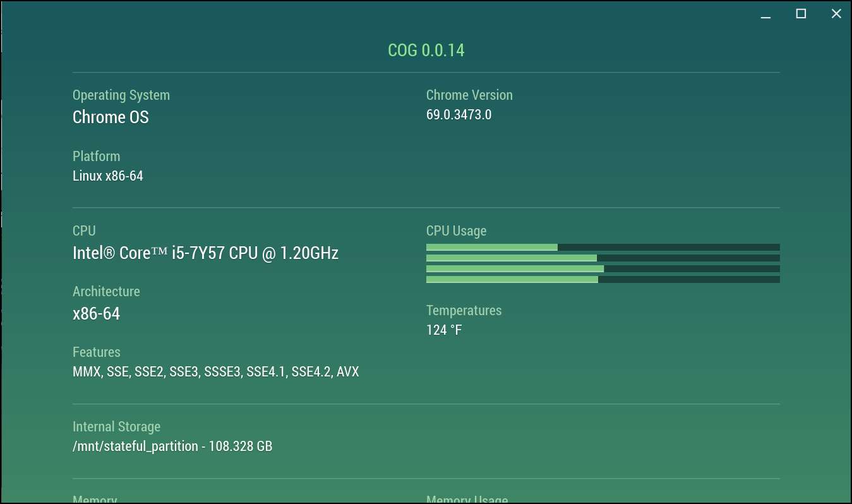The width and height of the screenshot is (852, 504).
Task: Click the "CPU Usage" label
Action: [457, 231]
